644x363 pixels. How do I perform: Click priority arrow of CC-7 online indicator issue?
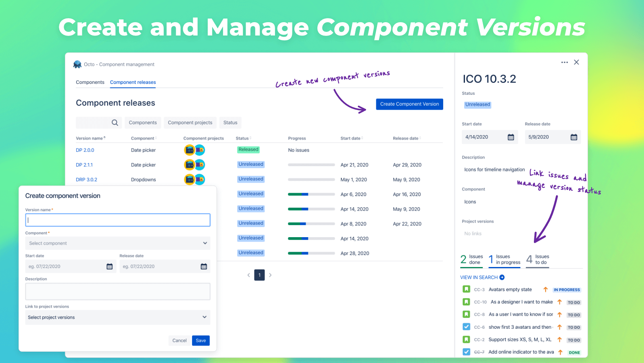[561, 352]
